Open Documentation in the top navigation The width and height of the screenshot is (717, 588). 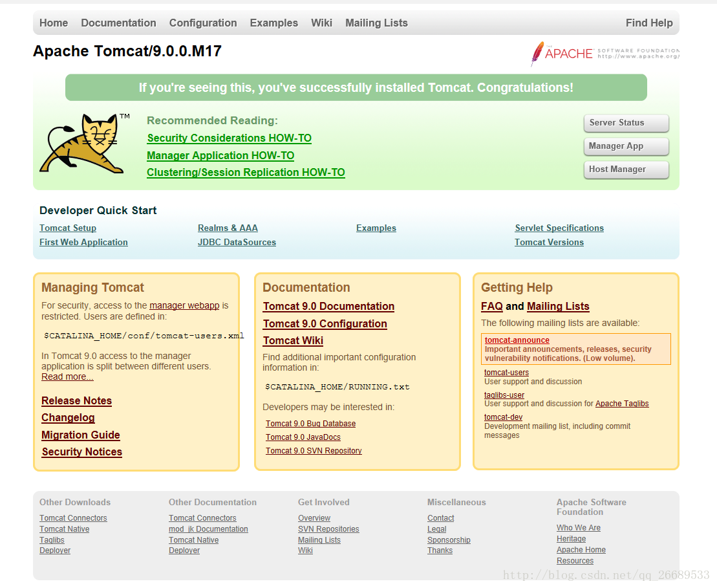(118, 23)
